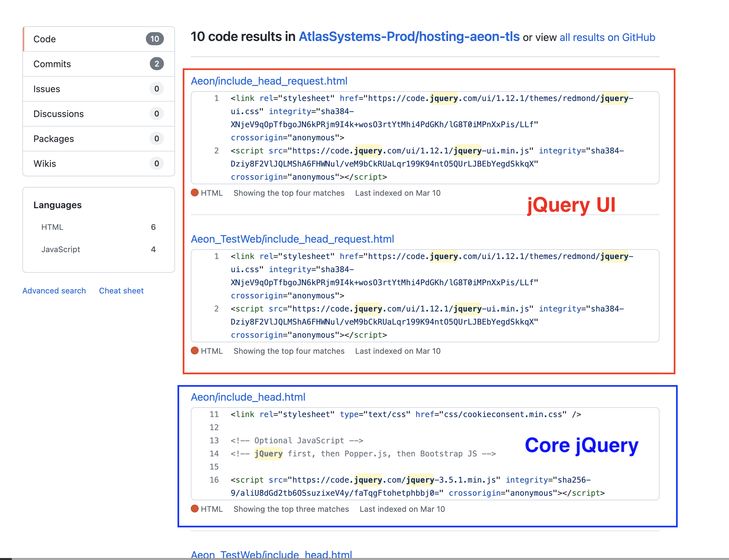Filter results by HTML language

pos(52,227)
